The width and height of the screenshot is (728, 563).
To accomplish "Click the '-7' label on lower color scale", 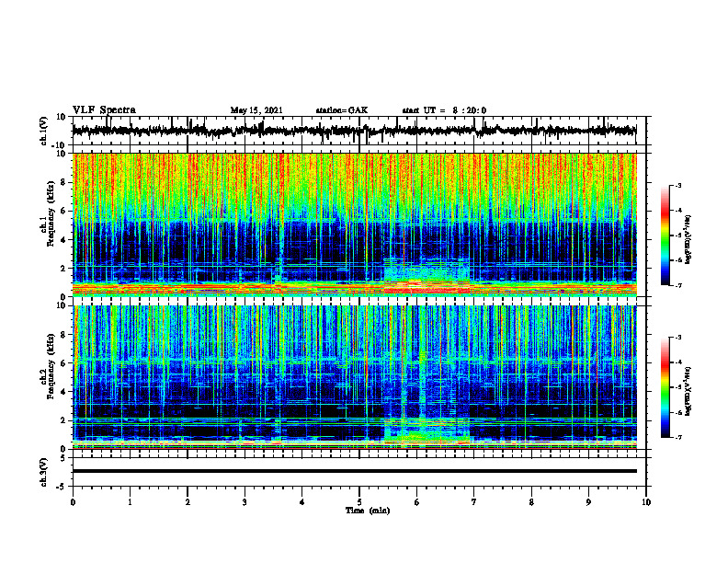I will tap(678, 437).
